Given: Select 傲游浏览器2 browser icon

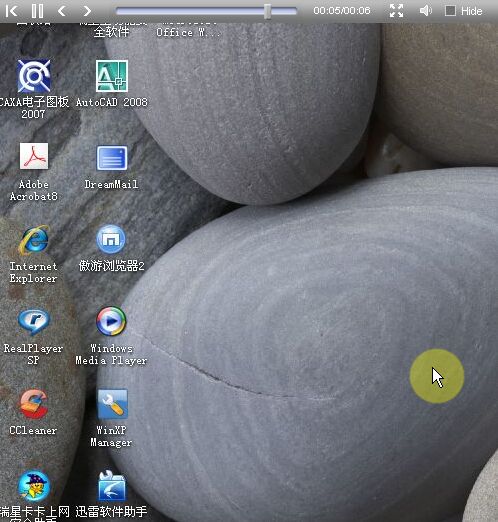Looking at the screenshot, I should coord(111,239).
